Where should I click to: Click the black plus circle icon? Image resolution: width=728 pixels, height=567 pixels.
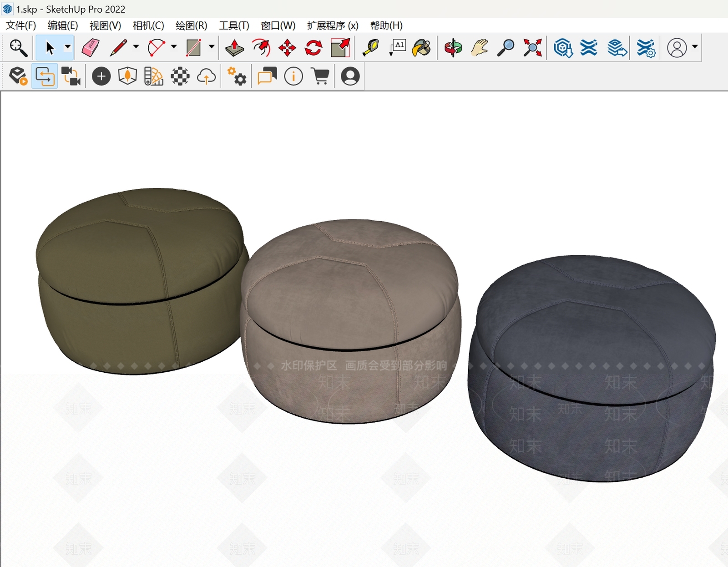(101, 76)
